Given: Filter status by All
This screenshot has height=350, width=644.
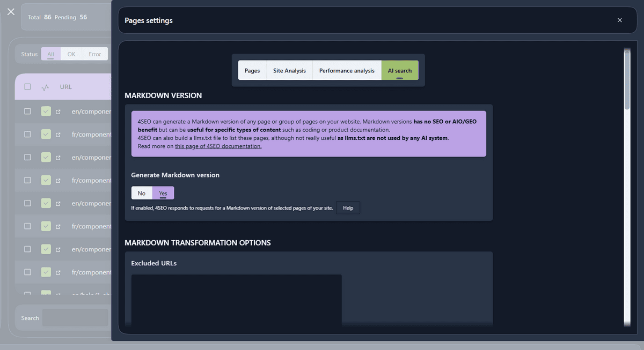Looking at the screenshot, I should (x=50, y=54).
